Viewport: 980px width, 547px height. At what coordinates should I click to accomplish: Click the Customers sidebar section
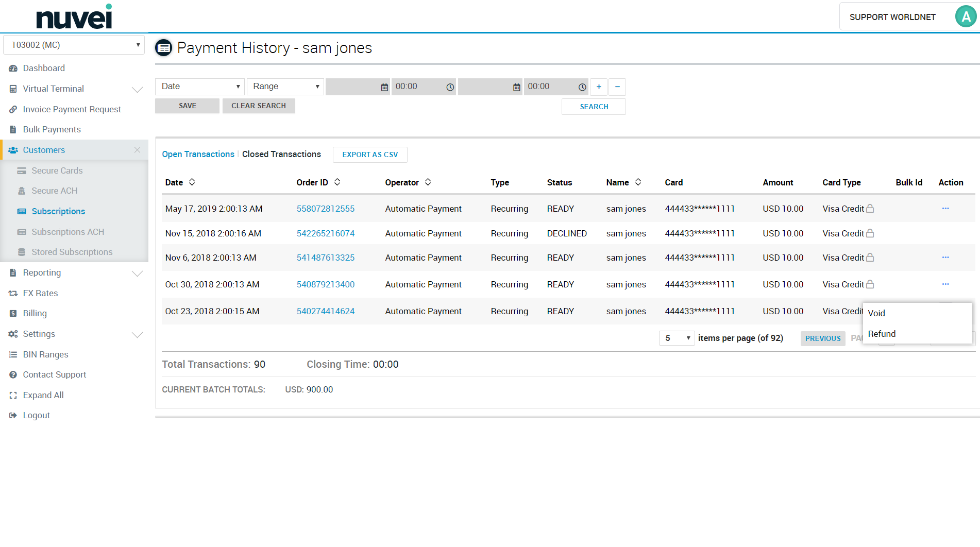[44, 150]
